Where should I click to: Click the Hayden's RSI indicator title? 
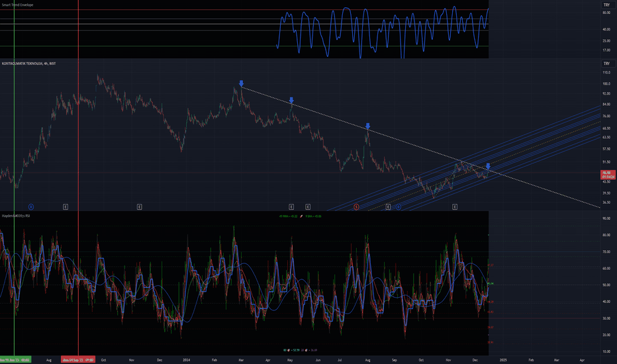pyautogui.click(x=16, y=216)
